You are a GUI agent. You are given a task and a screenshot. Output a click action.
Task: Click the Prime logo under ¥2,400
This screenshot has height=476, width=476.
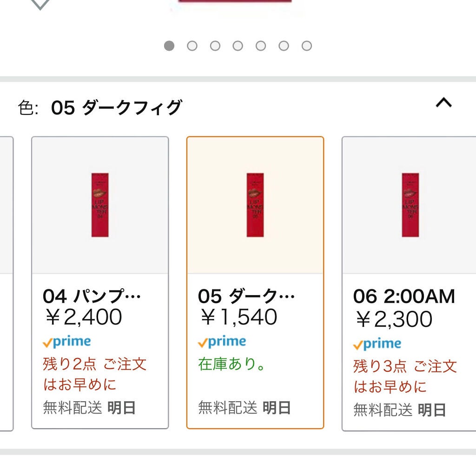[66, 342]
